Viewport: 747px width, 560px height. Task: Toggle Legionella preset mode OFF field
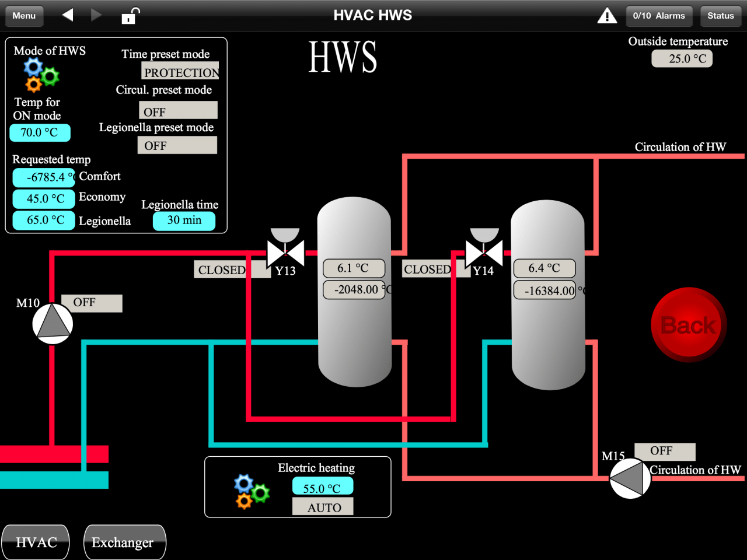pos(177,145)
